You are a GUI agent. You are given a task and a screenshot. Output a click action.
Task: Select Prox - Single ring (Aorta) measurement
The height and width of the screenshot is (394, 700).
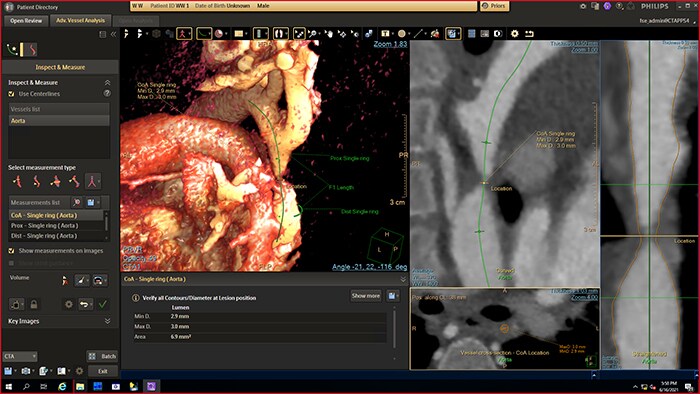tap(56, 226)
